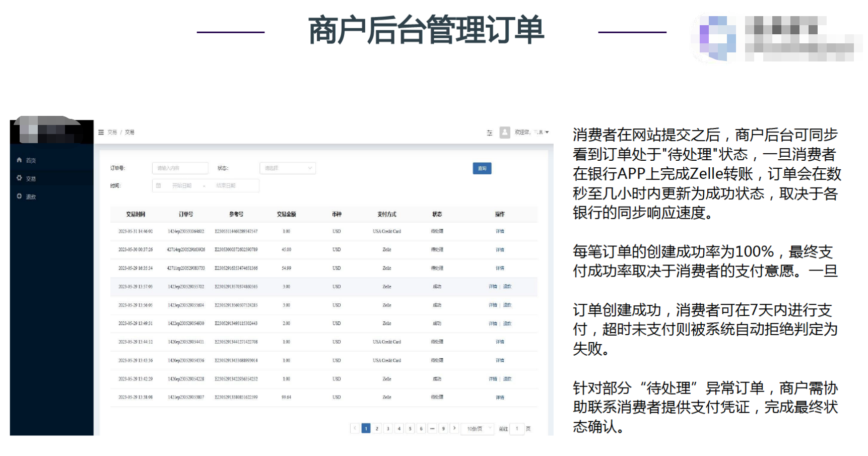868x456 pixels.
Task: Click the 订单号 column header
Action: (x=186, y=214)
